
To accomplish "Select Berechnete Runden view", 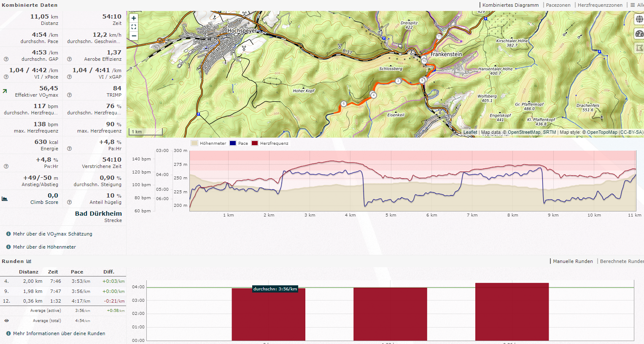I will pos(621,261).
